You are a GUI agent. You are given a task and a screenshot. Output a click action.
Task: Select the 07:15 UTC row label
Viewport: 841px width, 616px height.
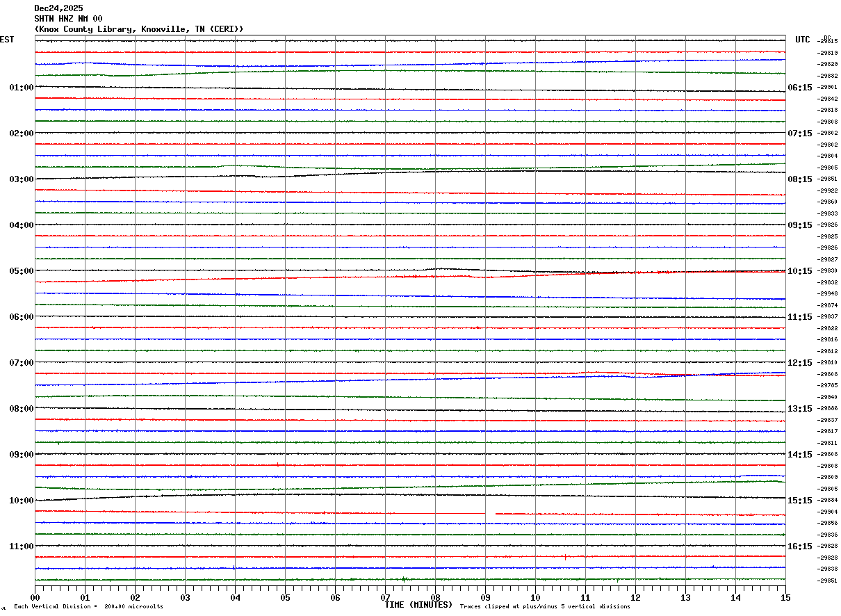[x=800, y=133]
